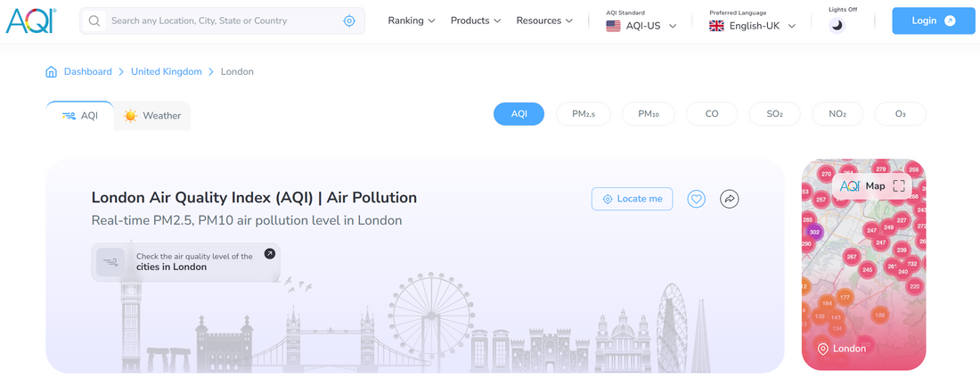Click the Real-time PM2.5, PM10 subtitle
The image size is (980, 386).
(x=246, y=221)
